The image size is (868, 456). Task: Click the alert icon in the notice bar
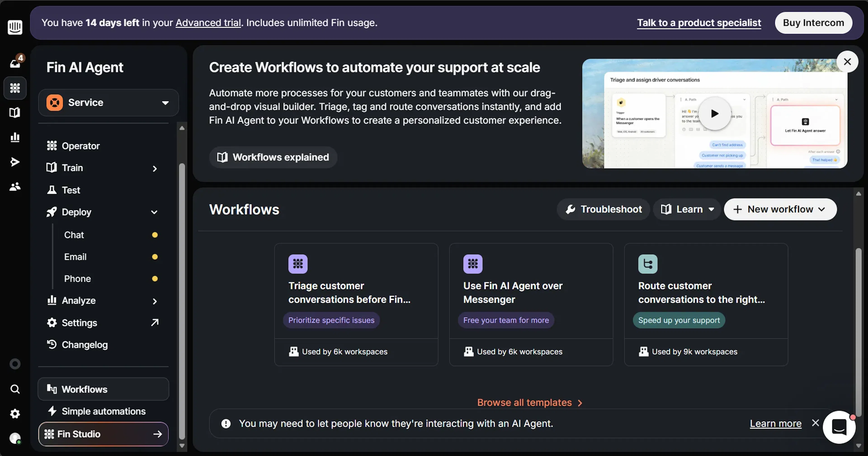tap(226, 424)
